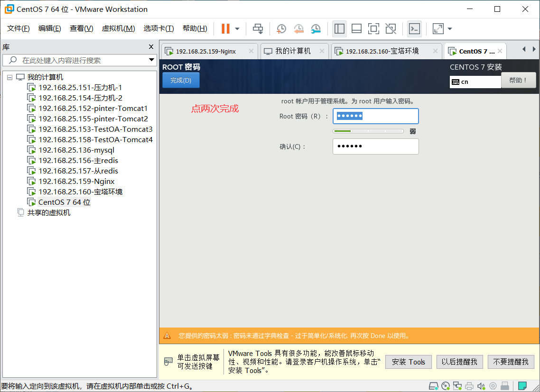The height and width of the screenshot is (392, 540).
Task: Revert virtual machine to previous snapshot
Action: [298, 29]
